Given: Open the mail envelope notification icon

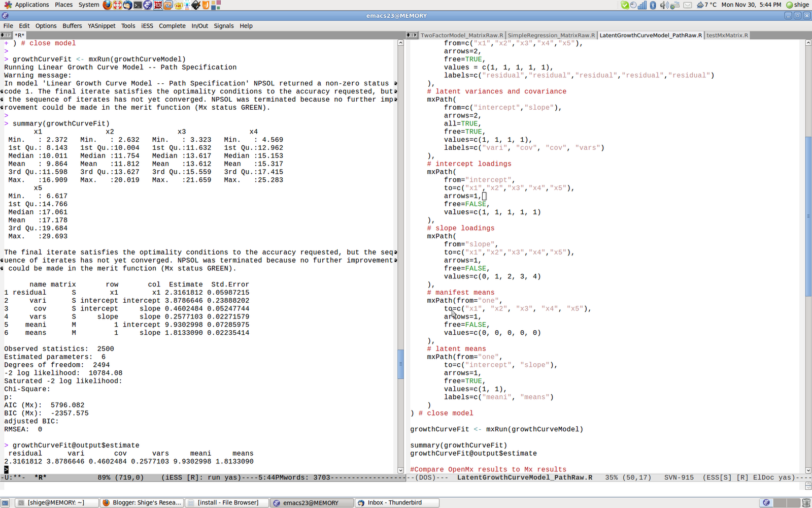Looking at the screenshot, I should click(688, 5).
